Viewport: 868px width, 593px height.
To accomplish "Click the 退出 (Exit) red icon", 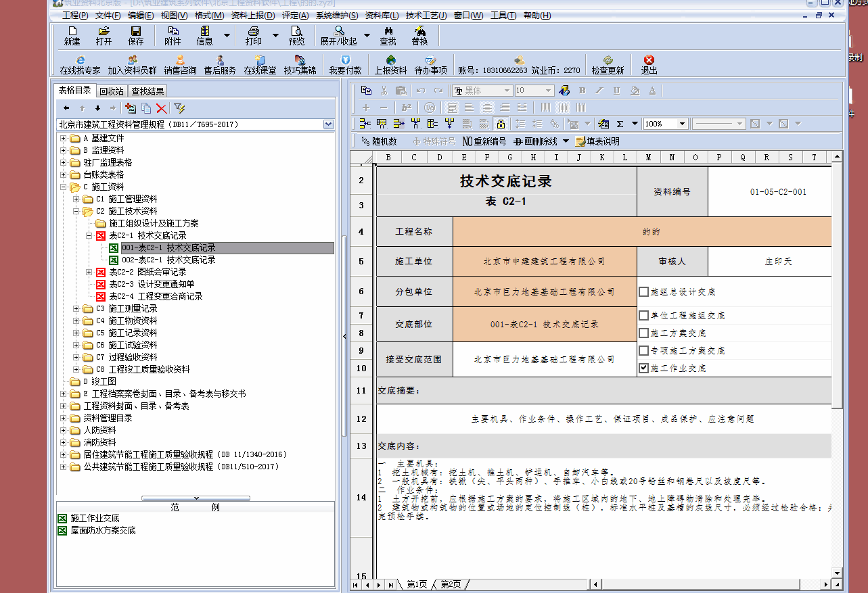I will 649,65.
